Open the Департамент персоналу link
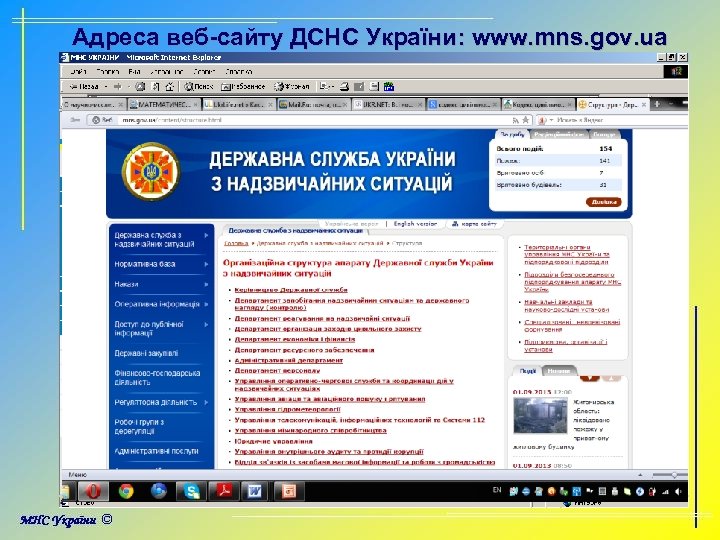 click(277, 371)
